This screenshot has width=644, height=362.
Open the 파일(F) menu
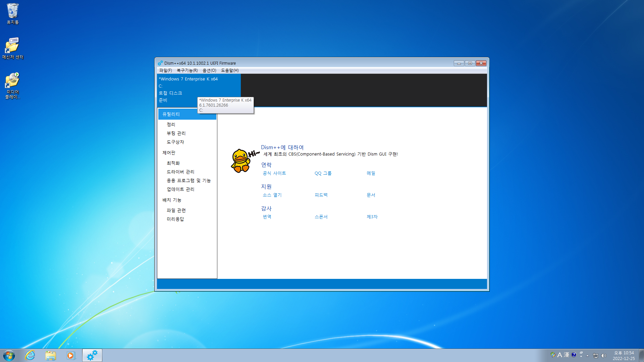coord(165,70)
